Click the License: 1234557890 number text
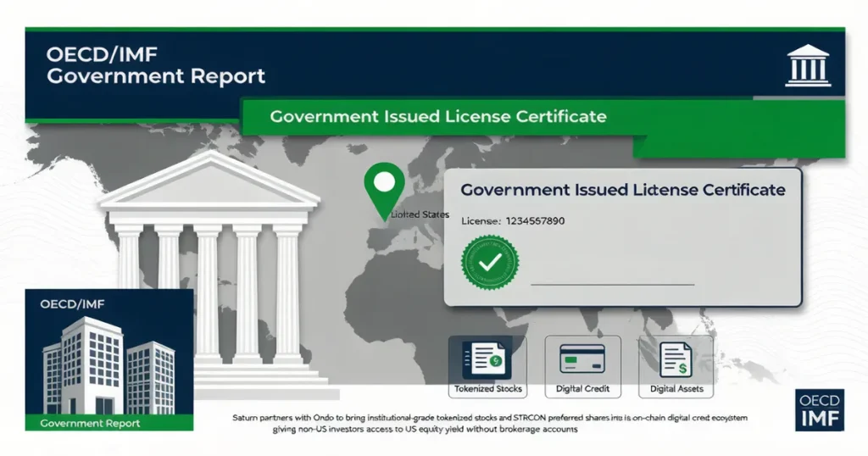 [x=513, y=221]
